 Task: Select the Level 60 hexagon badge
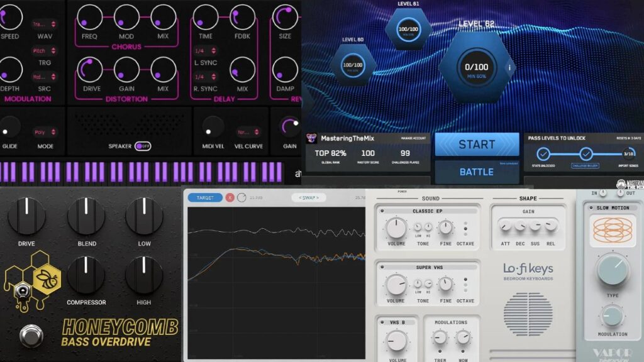(353, 64)
